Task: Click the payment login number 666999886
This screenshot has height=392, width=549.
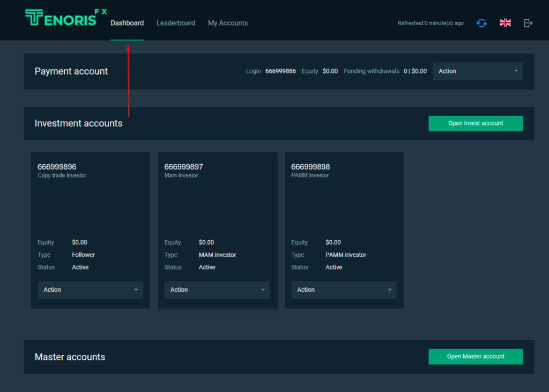Action: pyautogui.click(x=280, y=71)
